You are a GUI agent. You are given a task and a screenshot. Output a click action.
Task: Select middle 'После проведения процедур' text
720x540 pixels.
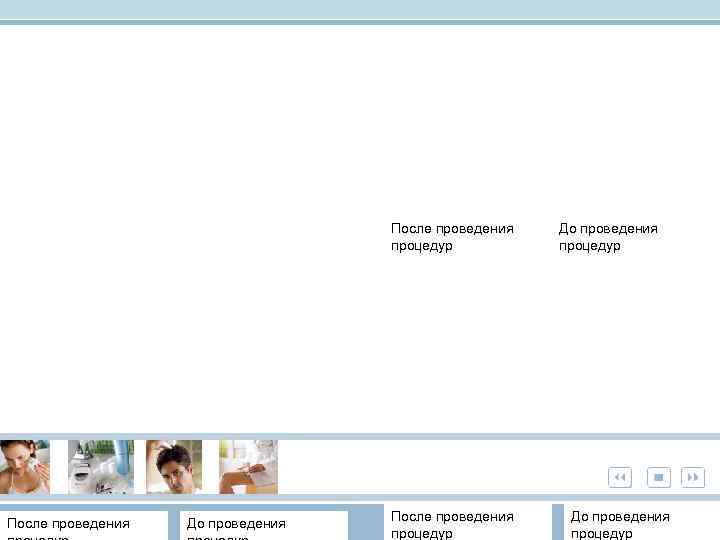click(x=452, y=237)
